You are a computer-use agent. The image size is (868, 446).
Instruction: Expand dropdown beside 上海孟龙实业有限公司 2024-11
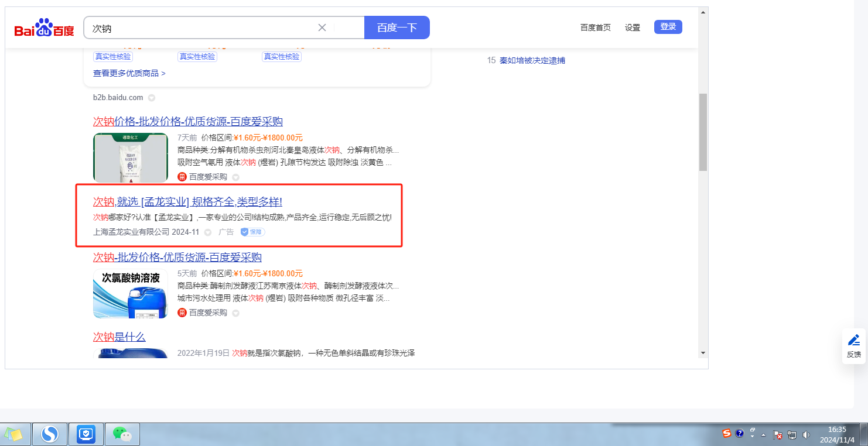click(x=207, y=232)
